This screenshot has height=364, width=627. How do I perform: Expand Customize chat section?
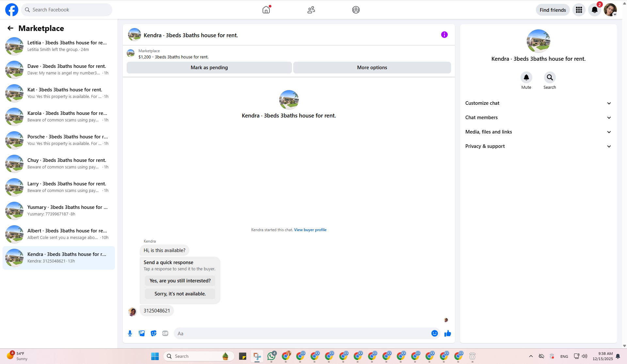click(538, 103)
